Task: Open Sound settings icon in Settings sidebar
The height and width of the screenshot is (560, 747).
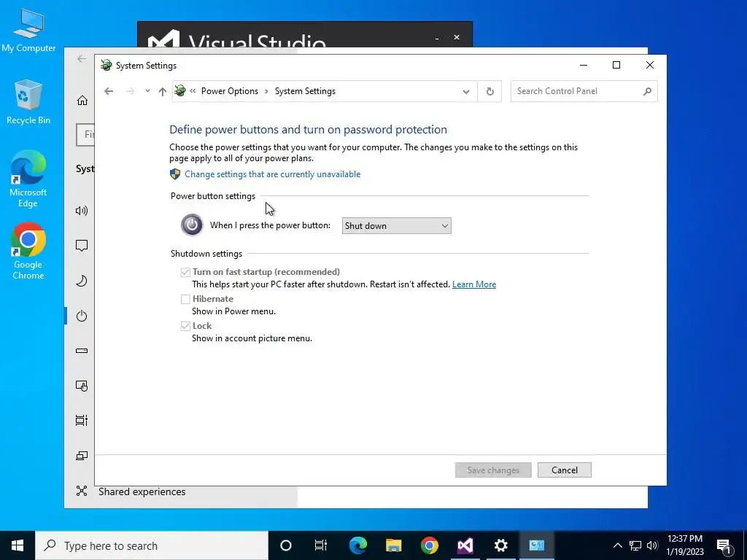Action: tap(82, 211)
